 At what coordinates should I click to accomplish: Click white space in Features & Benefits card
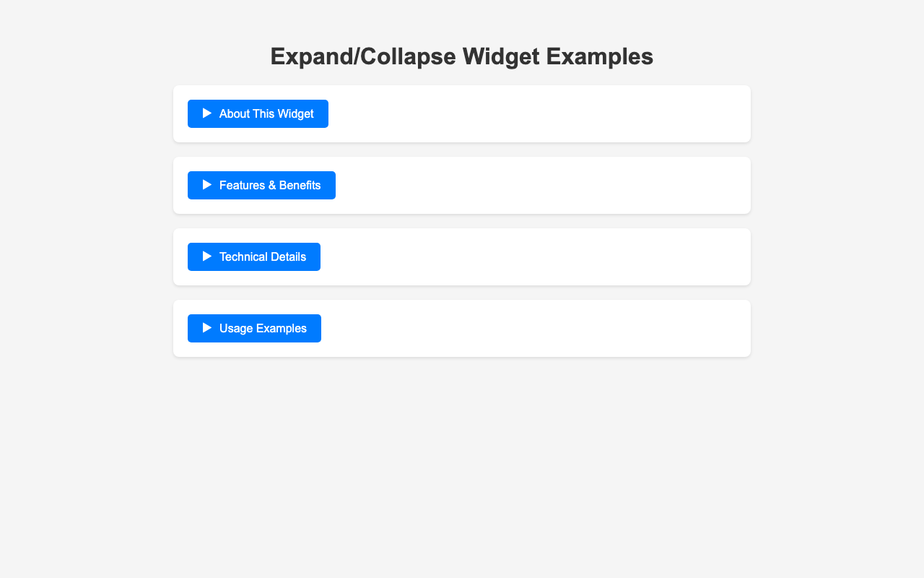tap(534, 185)
